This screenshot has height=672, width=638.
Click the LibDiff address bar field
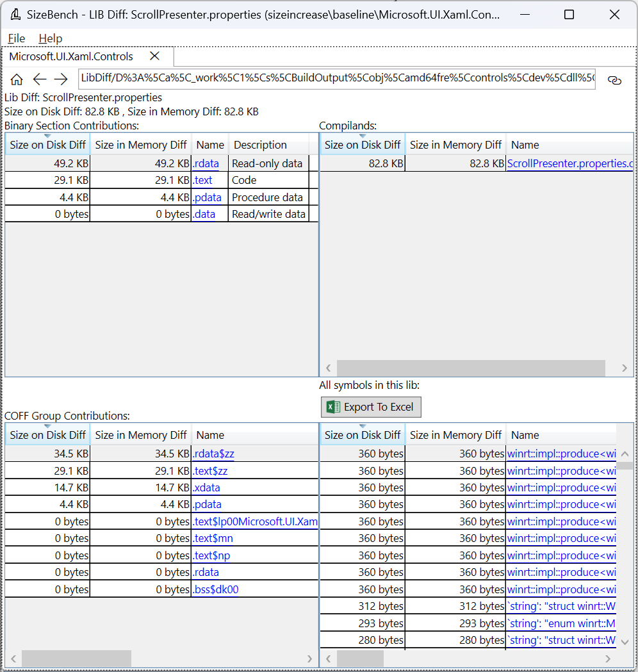pos(337,79)
